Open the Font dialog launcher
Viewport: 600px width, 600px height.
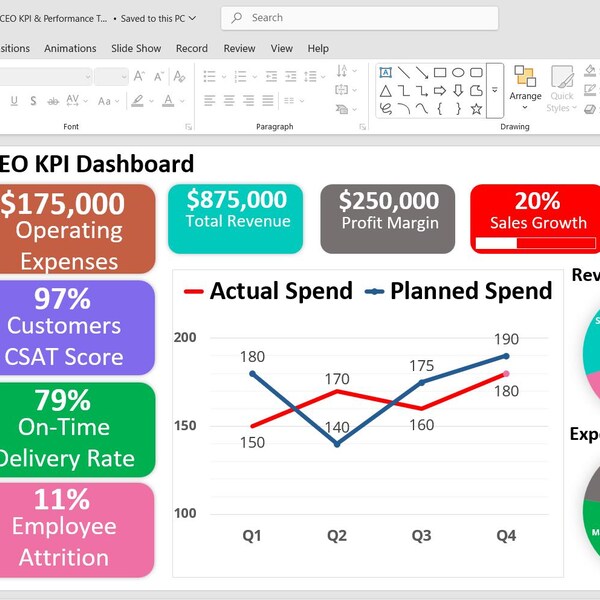tap(188, 127)
